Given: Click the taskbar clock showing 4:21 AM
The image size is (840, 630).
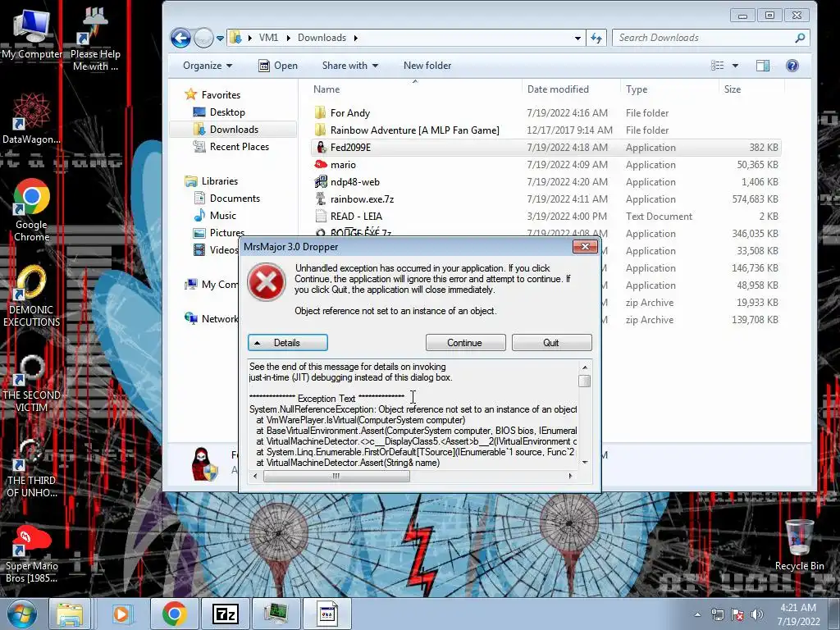Looking at the screenshot, I should [x=798, y=614].
